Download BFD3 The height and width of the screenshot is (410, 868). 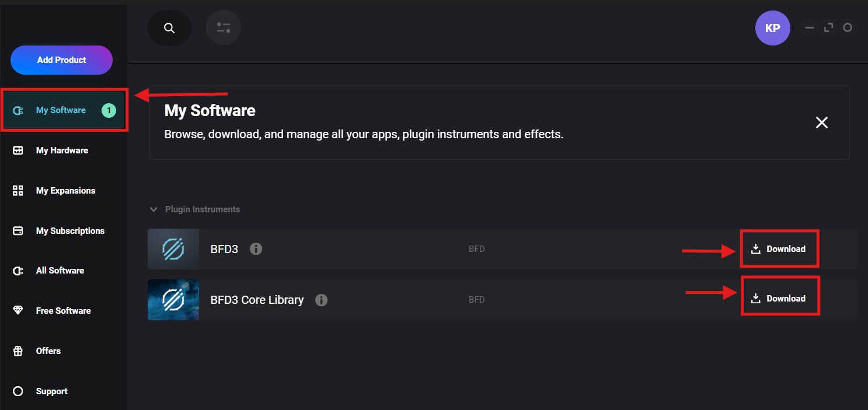[779, 249]
